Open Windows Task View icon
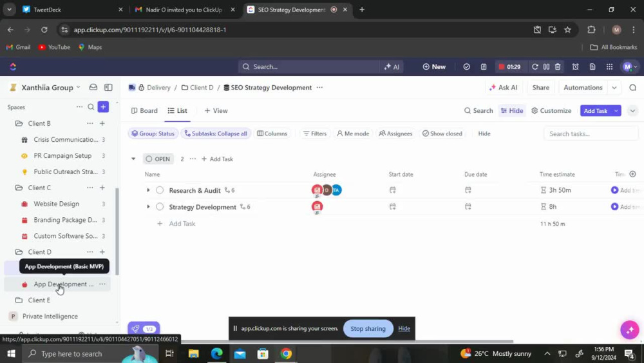The width and height of the screenshot is (644, 363). [x=169, y=353]
